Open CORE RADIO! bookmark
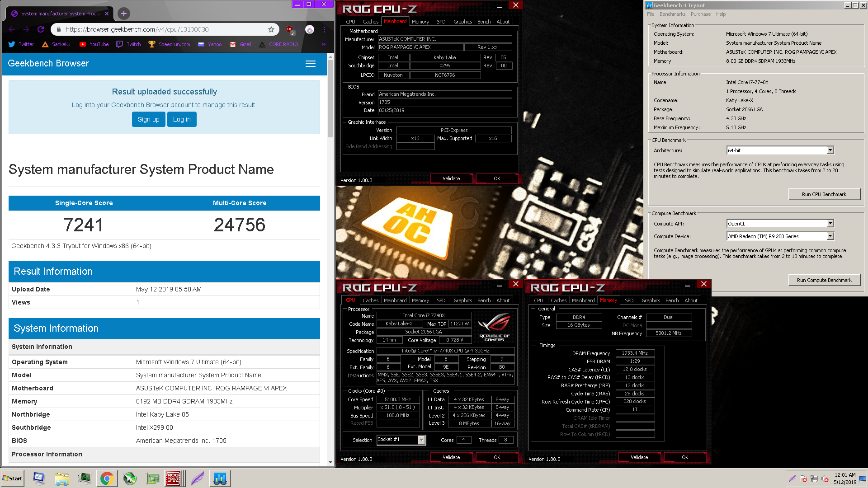868x488 pixels. click(279, 44)
